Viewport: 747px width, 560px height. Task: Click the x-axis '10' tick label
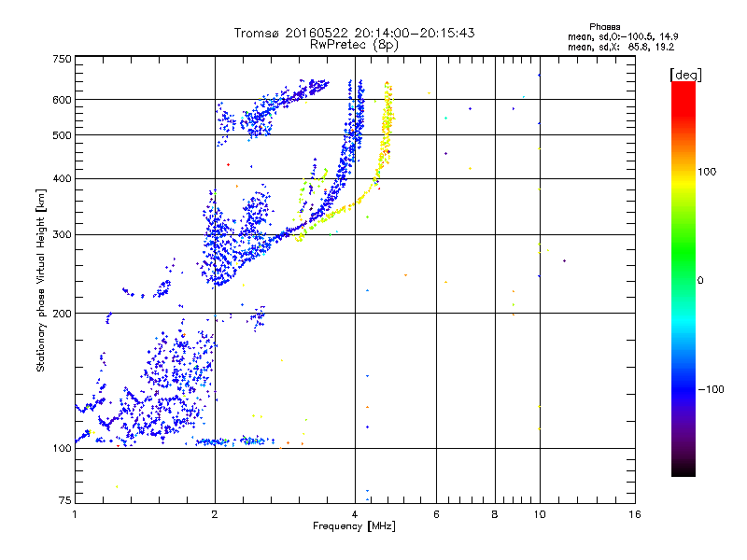540,514
